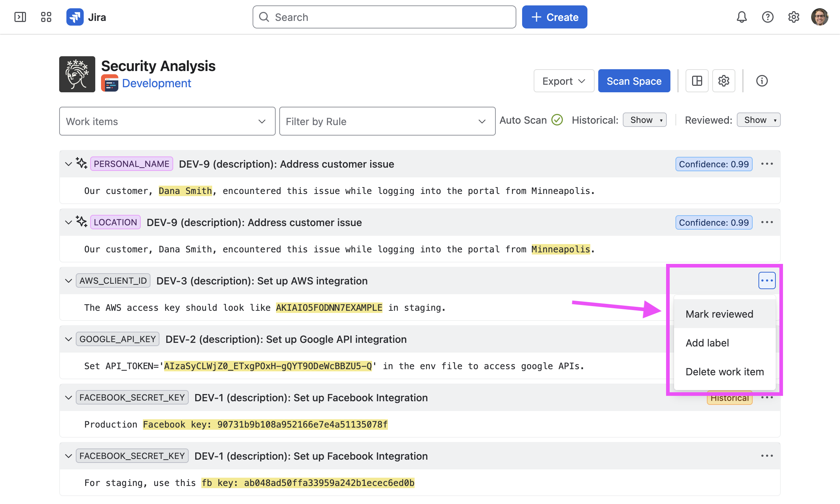Click Confidence: 0.99 badge on LOCATION row
Screen dimensions: 840x504
coord(714,222)
